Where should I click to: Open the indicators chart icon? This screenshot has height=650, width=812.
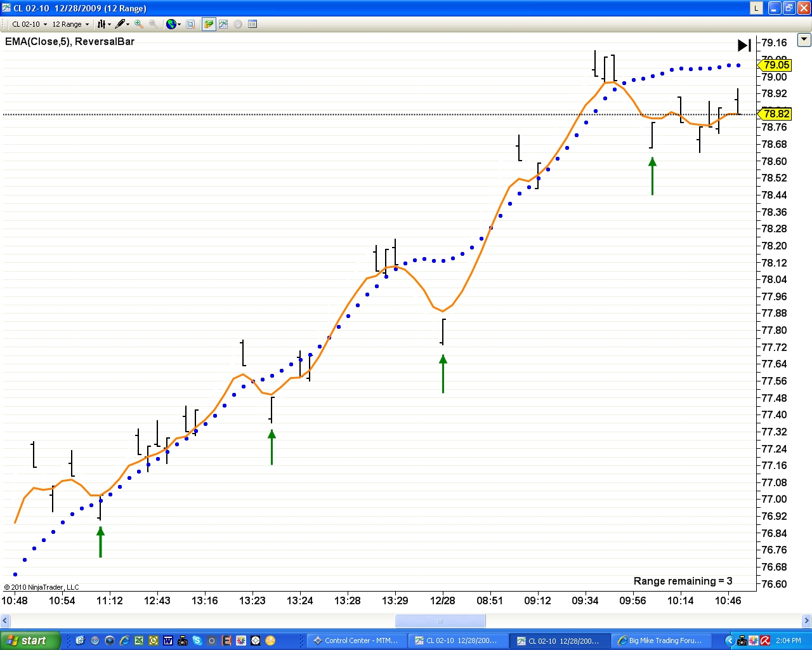pyautogui.click(x=223, y=24)
